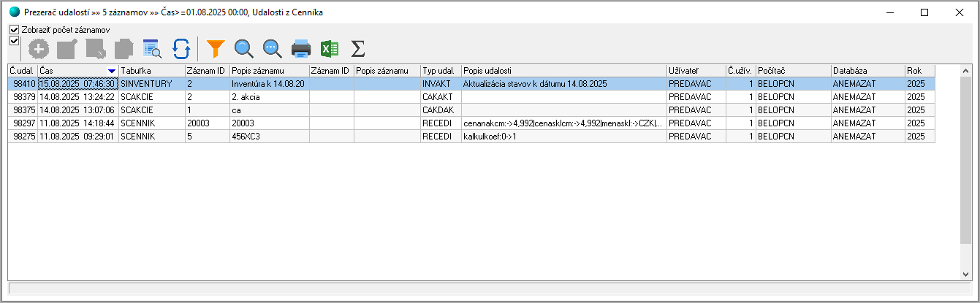Click the scrollbar down arrow of the grid
Image resolution: width=980 pixels, height=303 pixels.
pos(966,274)
